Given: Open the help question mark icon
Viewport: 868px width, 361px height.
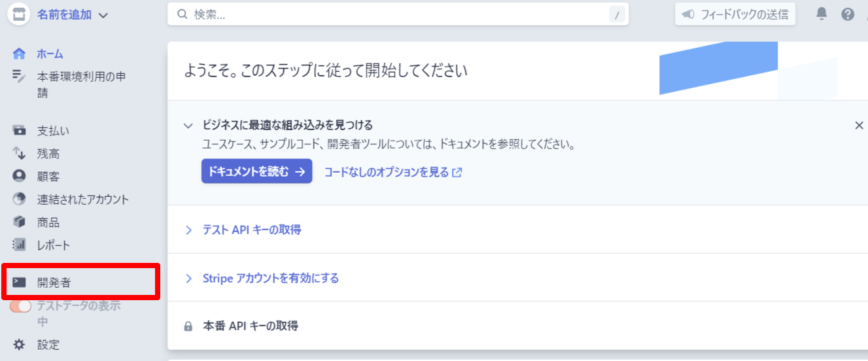Looking at the screenshot, I should click(848, 14).
